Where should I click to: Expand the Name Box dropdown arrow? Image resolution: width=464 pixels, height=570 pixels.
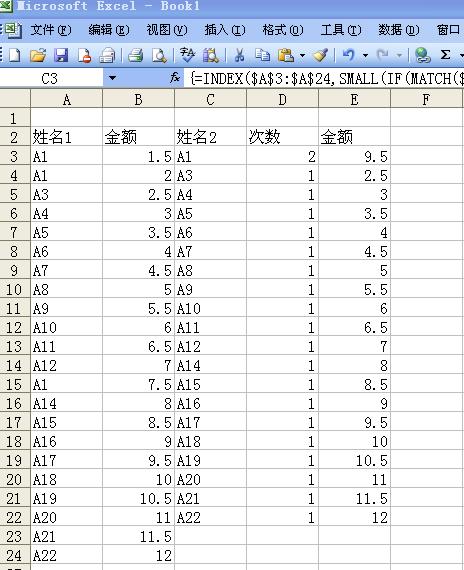112,78
